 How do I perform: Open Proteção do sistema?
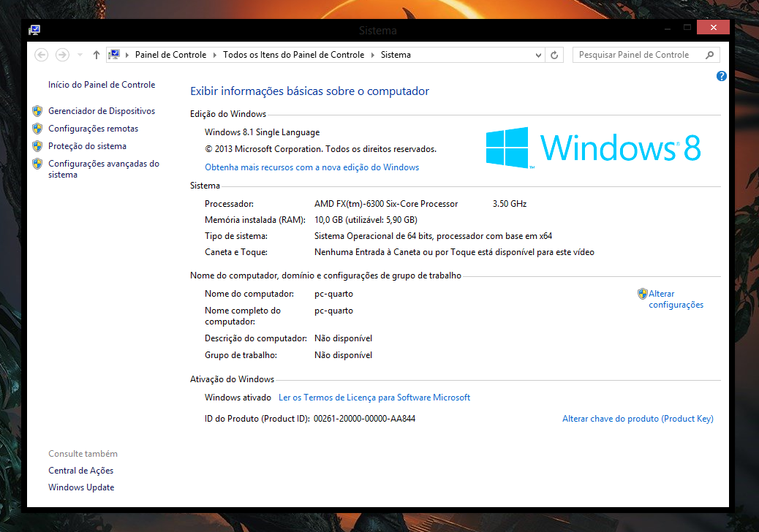87,146
